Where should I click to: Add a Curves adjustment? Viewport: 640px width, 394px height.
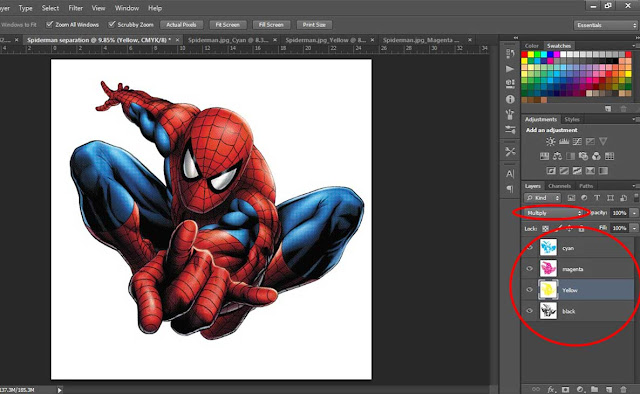[x=577, y=141]
